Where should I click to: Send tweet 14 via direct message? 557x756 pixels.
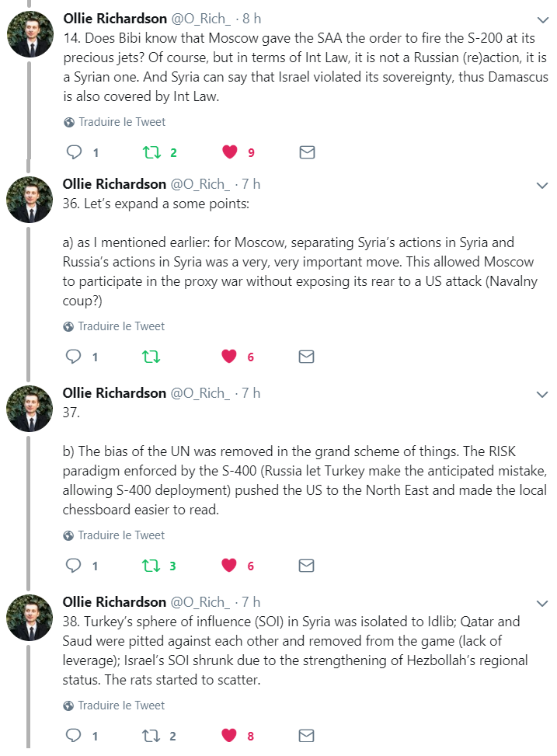click(x=307, y=152)
